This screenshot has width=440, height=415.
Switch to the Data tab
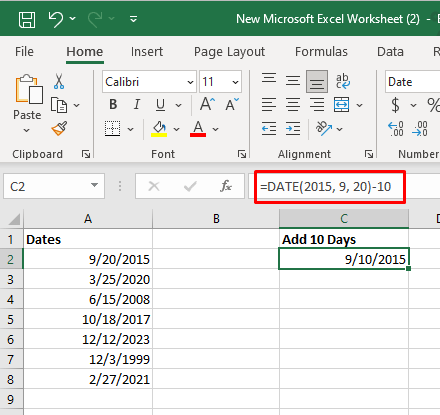(x=390, y=52)
